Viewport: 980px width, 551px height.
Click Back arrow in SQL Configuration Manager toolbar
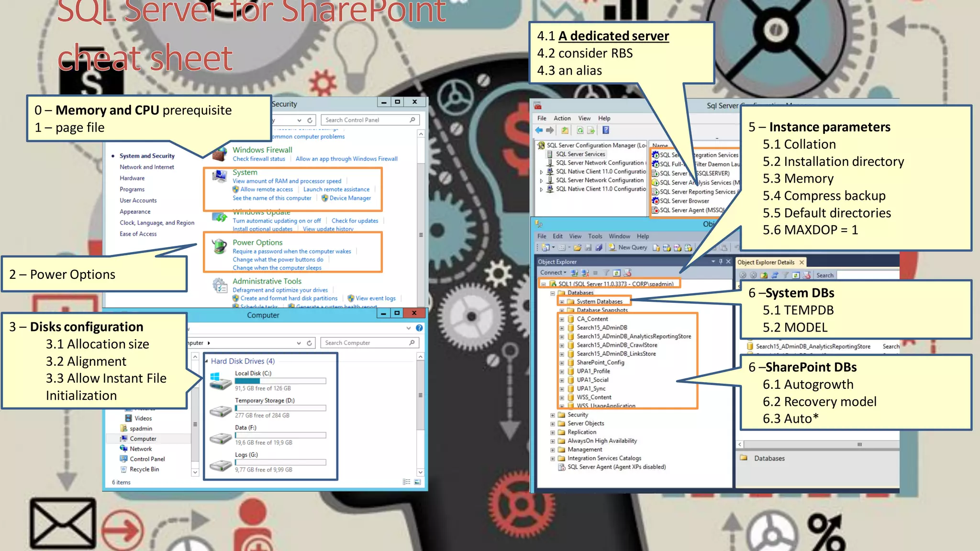point(539,130)
